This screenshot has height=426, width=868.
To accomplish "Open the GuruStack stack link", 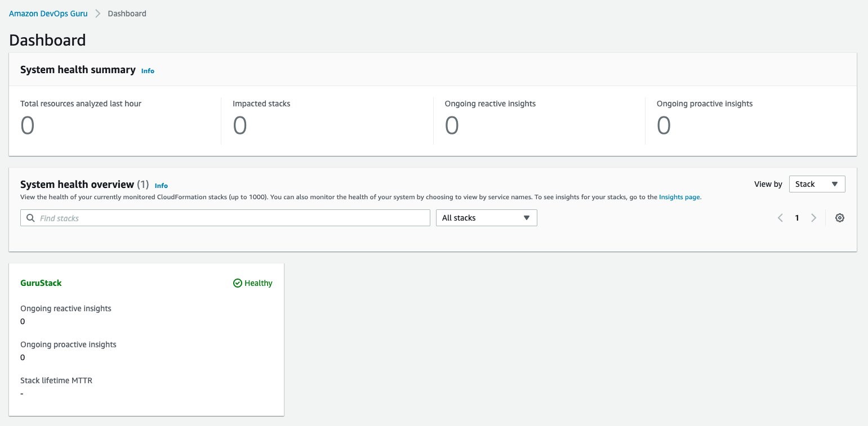I will [41, 283].
